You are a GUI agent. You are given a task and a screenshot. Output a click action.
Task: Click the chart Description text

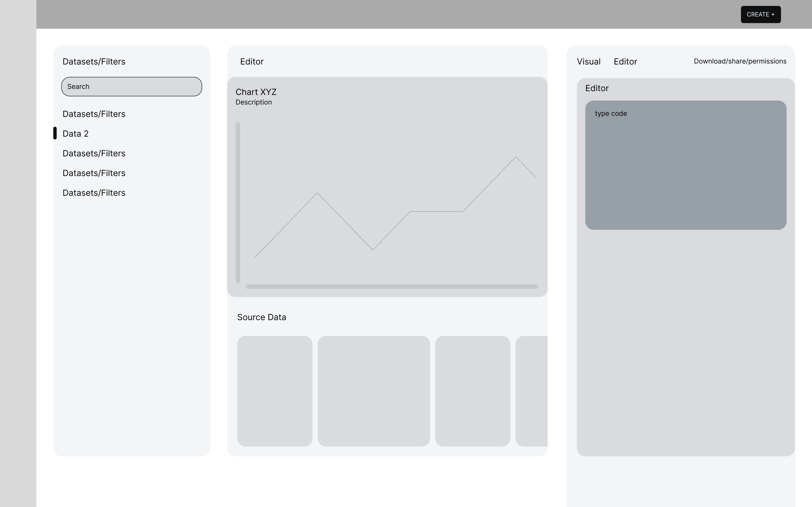[x=254, y=102]
